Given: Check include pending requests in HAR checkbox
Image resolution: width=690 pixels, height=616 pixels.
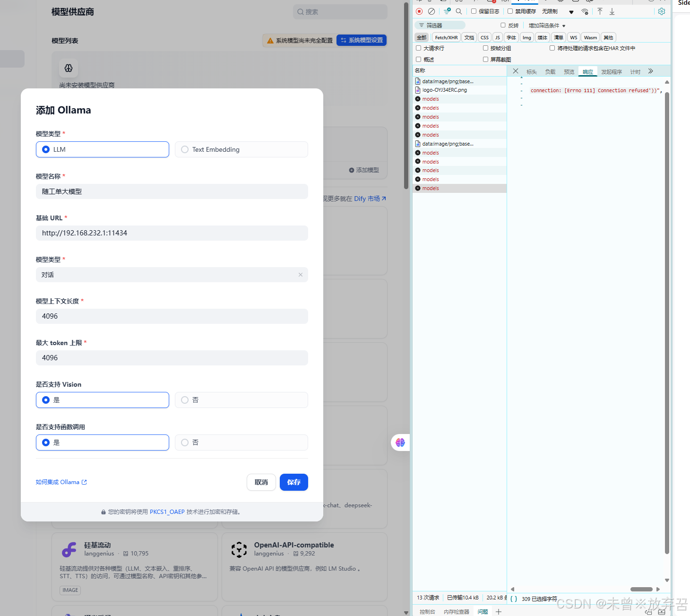Looking at the screenshot, I should 552,48.
